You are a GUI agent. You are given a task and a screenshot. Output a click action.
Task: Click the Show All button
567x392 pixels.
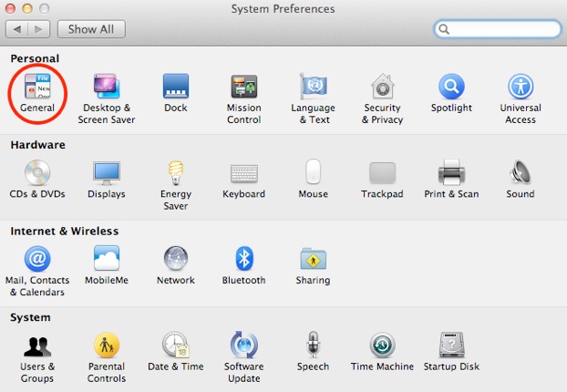91,29
